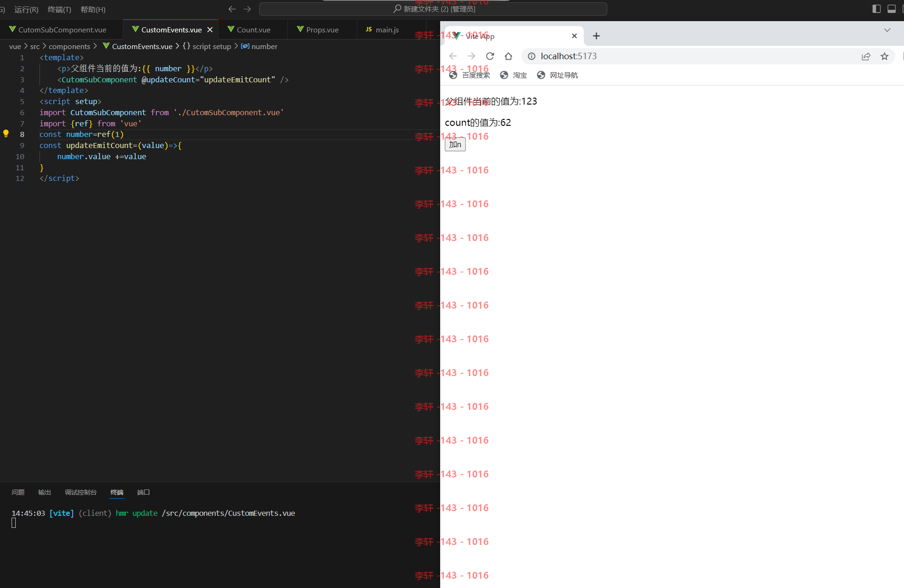This screenshot has height=588, width=904.
Task: Select the 调试控制台 panel tab
Action: coord(81,492)
